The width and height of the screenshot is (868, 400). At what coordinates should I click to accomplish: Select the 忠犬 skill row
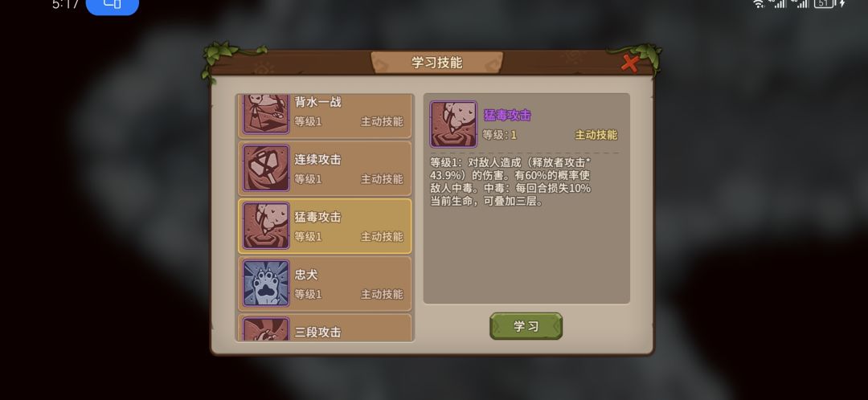(325, 284)
